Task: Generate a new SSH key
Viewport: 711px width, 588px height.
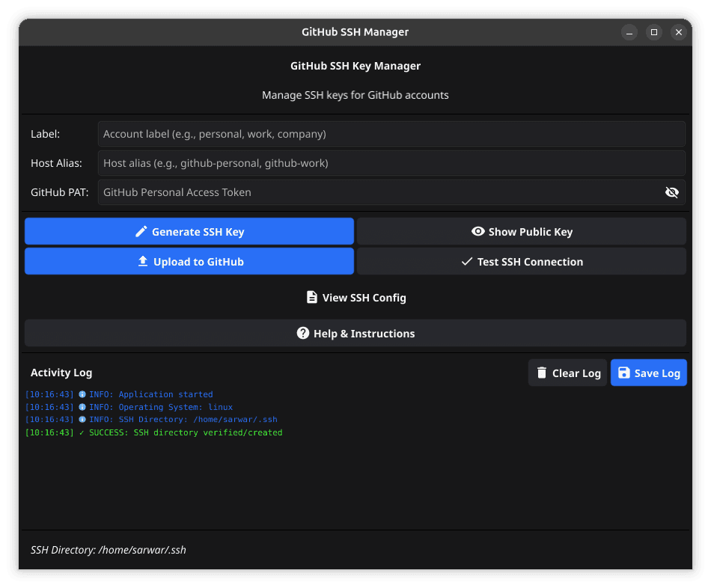Action: pyautogui.click(x=189, y=231)
